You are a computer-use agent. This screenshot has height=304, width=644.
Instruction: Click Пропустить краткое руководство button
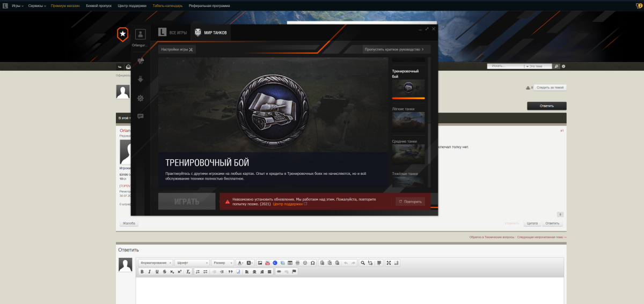[x=397, y=49]
